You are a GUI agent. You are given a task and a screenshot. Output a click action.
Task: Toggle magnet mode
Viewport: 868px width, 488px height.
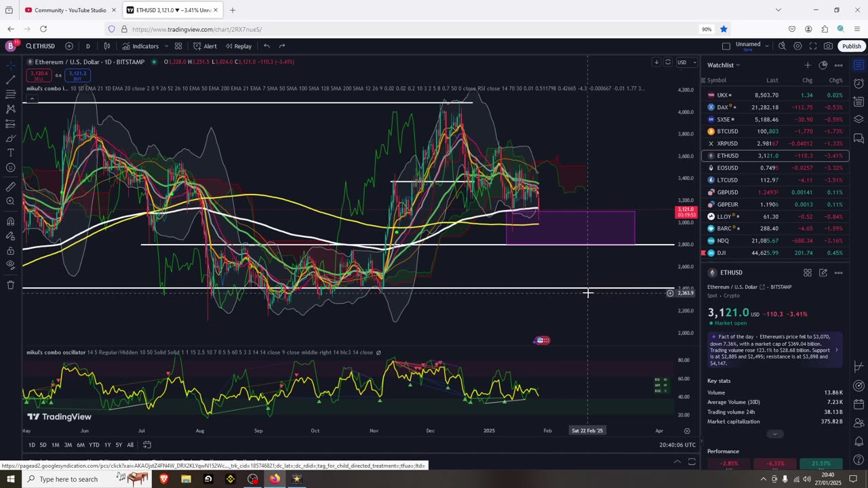[10, 221]
